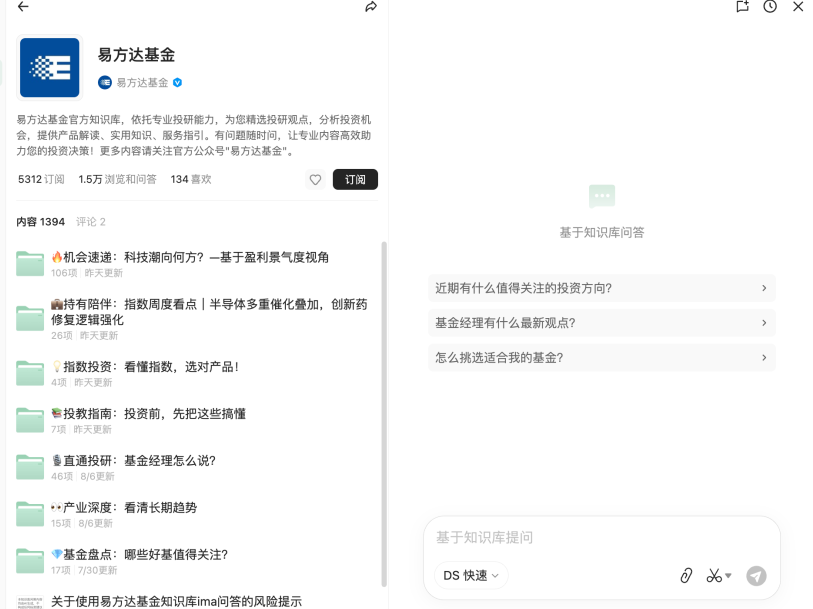The height and width of the screenshot is (609, 813).
Task: Open 基金盘点：哪些好基值得关注 title
Action: tap(139, 555)
